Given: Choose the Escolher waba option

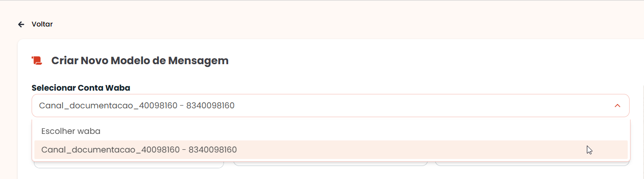Looking at the screenshot, I should pyautogui.click(x=331, y=131).
